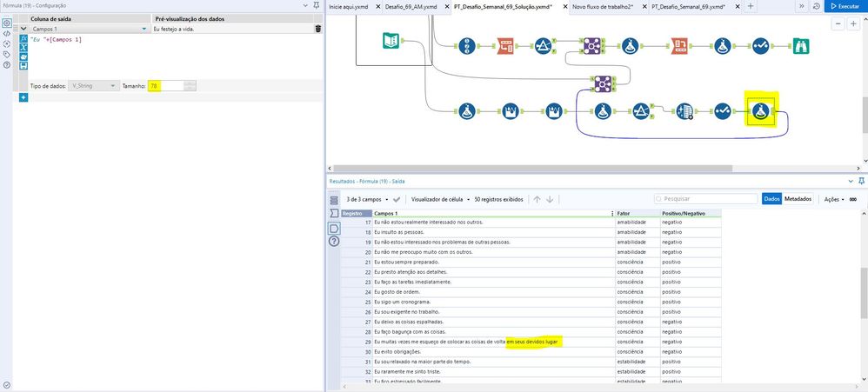Open the configuration gear panel icon
This screenshot has width=868, height=392.
(x=7, y=23)
